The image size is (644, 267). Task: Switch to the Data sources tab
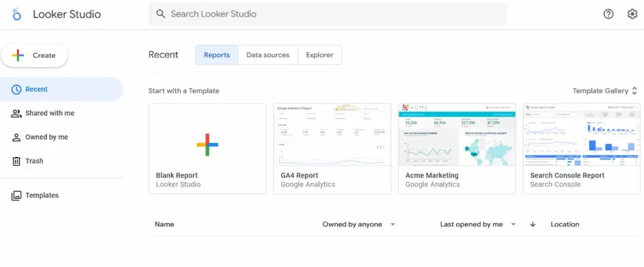click(x=268, y=55)
